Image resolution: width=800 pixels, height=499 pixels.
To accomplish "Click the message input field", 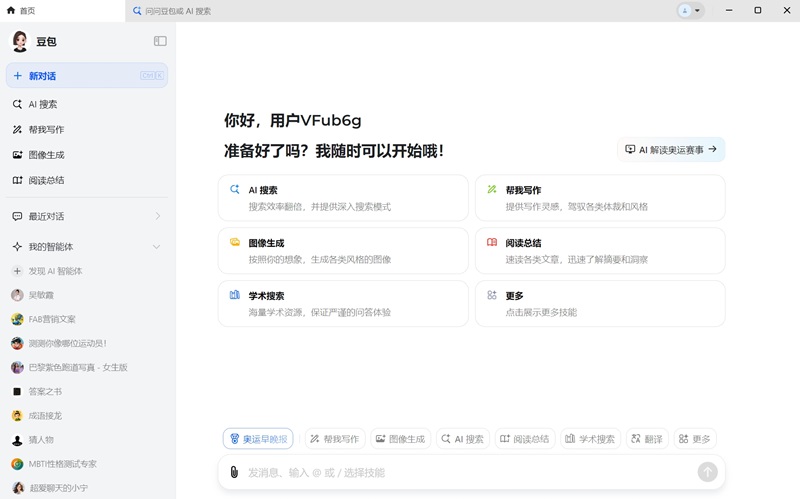I will pos(460,472).
